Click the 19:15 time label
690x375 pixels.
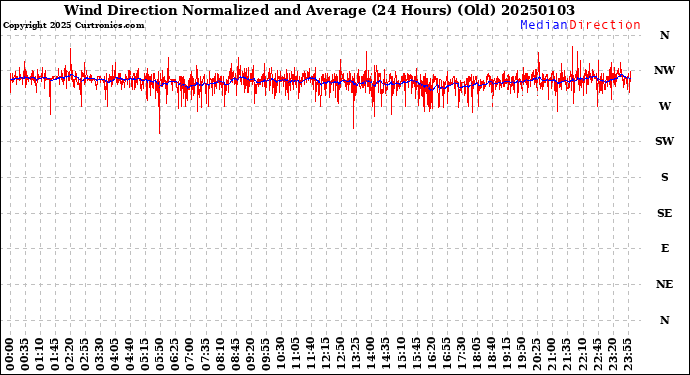point(506,354)
